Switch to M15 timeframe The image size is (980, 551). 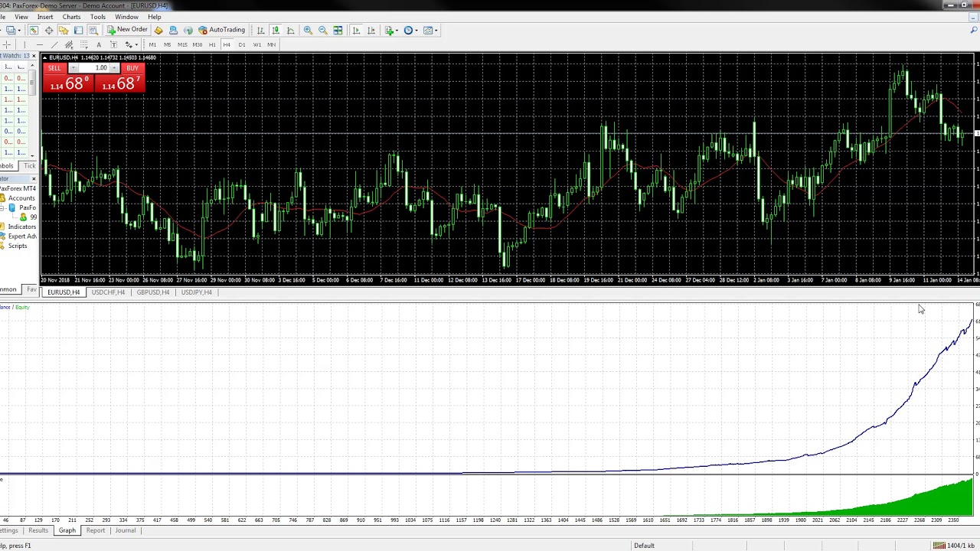coord(182,44)
